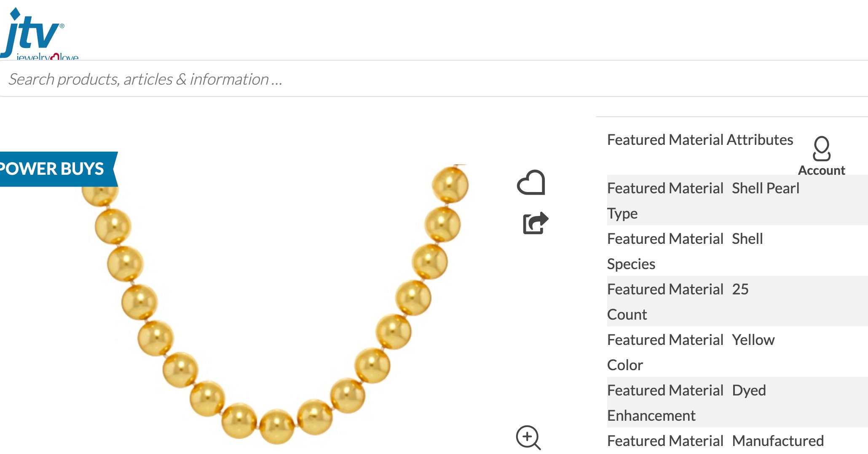Click the Dyed enhancement value
This screenshot has height=454, width=868.
pyautogui.click(x=749, y=390)
